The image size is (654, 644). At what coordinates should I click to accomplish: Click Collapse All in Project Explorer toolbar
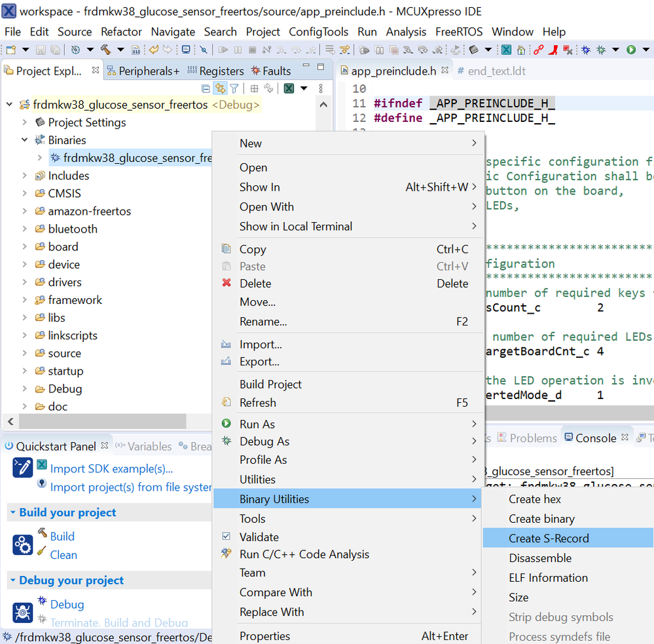[206, 88]
